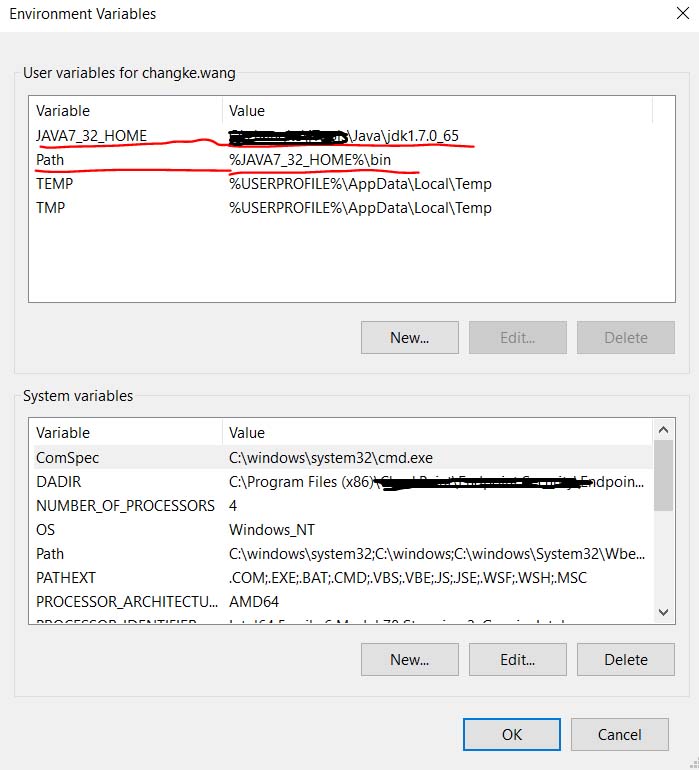Click the system variables scroll up arrow

[x=663, y=430]
